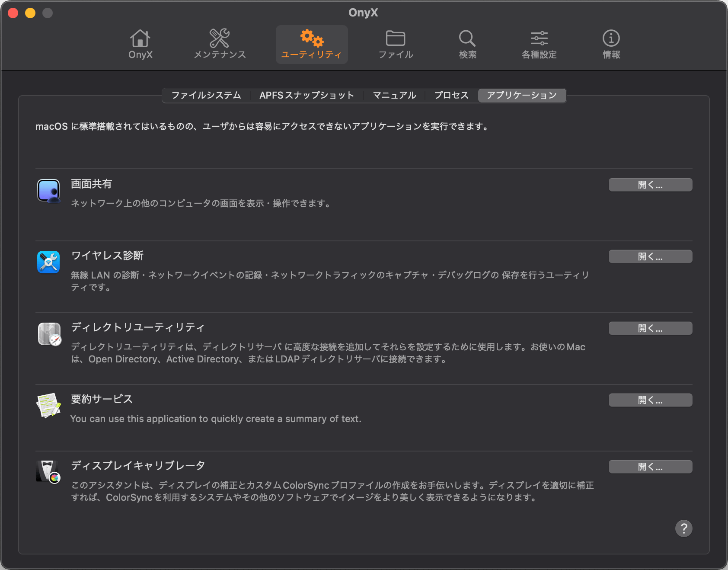Click 開く for ディレクトリユーティリティ
728x570 pixels.
click(650, 328)
